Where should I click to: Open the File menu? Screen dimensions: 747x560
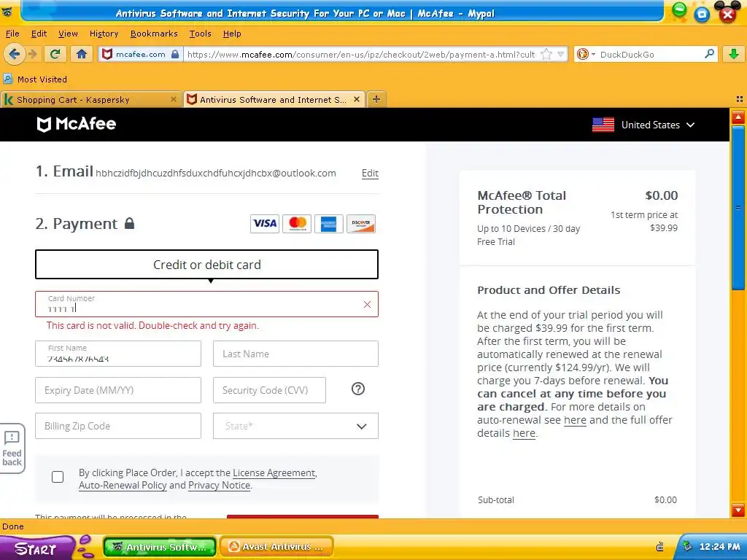pos(12,34)
